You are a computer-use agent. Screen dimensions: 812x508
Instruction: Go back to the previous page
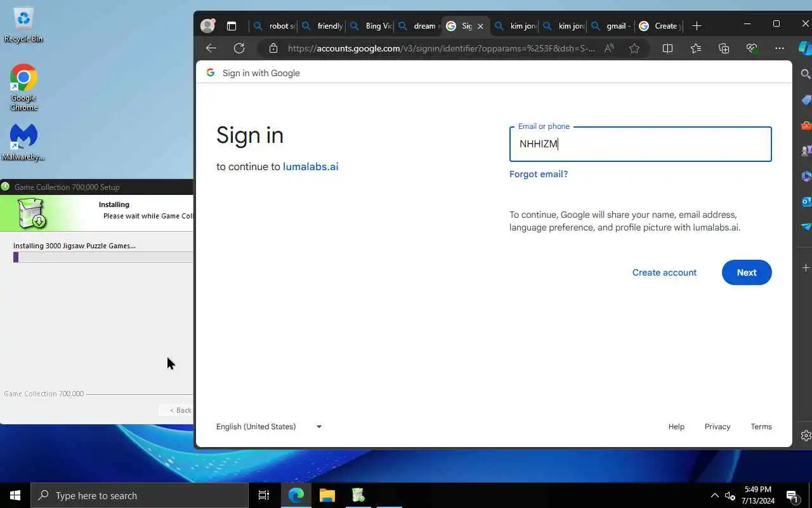(x=211, y=48)
